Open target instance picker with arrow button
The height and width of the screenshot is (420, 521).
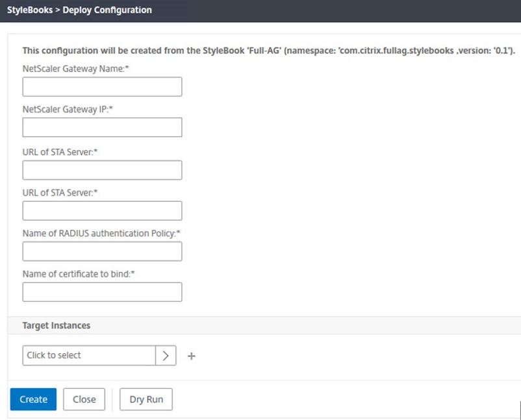point(166,356)
